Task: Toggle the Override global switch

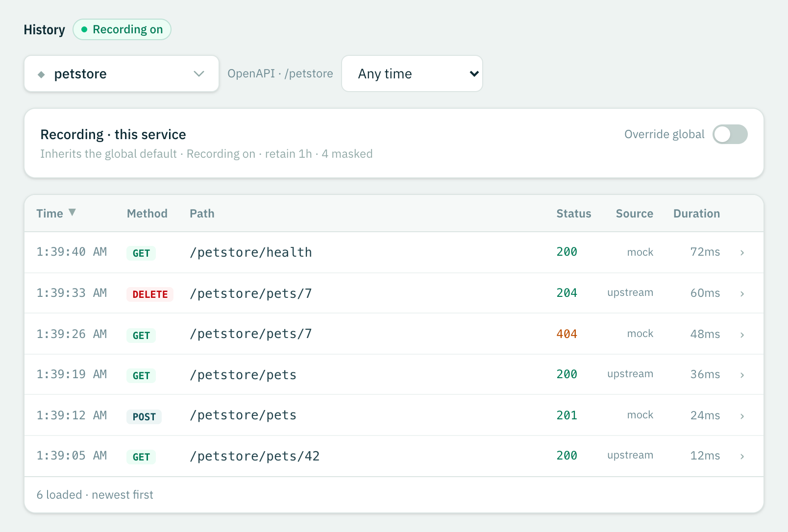Action: click(730, 134)
